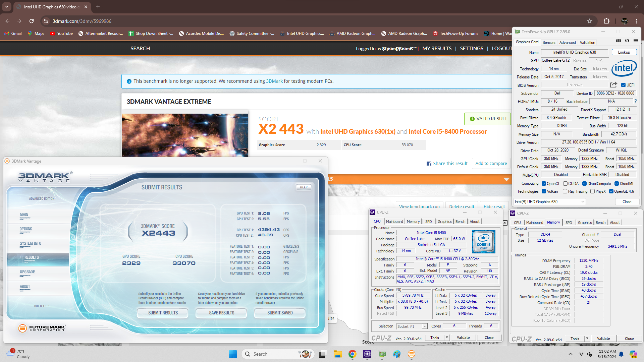Click the Validate button in left CPU-Z window
Image resolution: width=644 pixels, height=362 pixels.
[x=463, y=338]
